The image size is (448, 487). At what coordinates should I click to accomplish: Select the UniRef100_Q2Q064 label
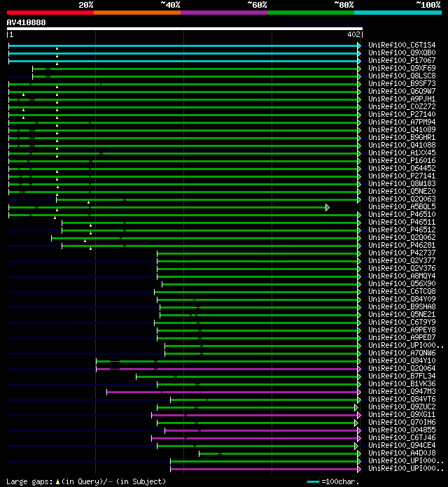click(x=402, y=369)
